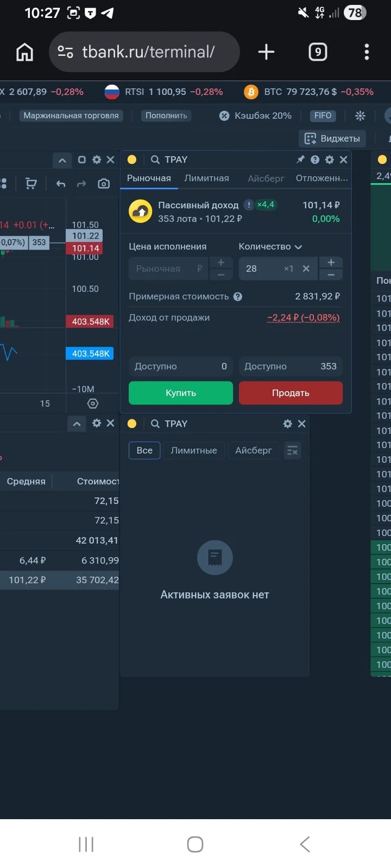Show the 9 open tabs switcher
Viewport: 391px width, 868px height.
[x=318, y=52]
